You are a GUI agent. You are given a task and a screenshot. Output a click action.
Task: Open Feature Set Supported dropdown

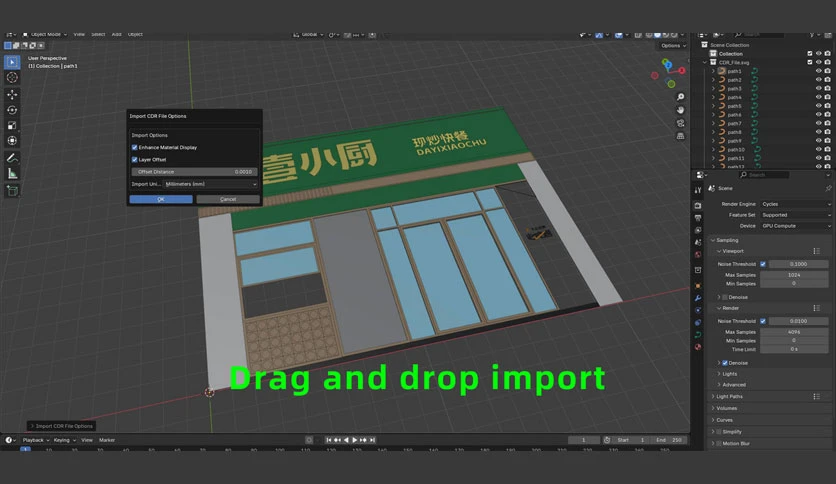coord(795,215)
